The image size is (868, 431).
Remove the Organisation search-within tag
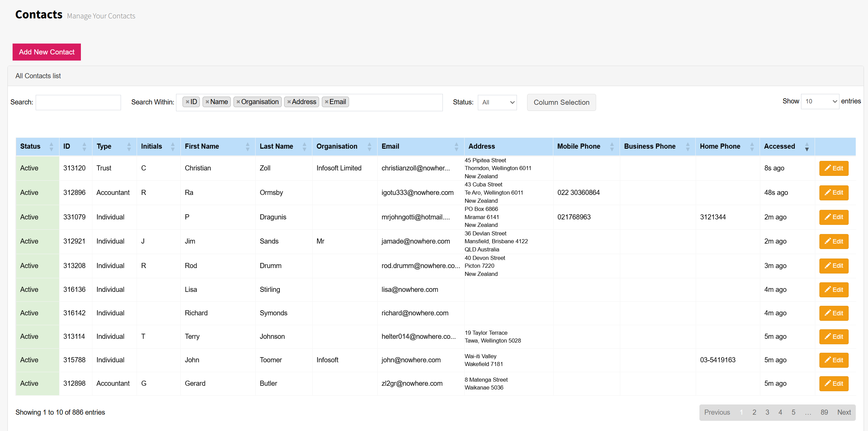point(238,102)
